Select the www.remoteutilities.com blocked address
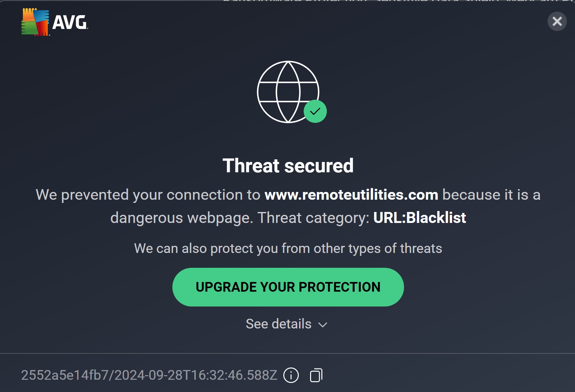This screenshot has height=392, width=575. coord(351,195)
